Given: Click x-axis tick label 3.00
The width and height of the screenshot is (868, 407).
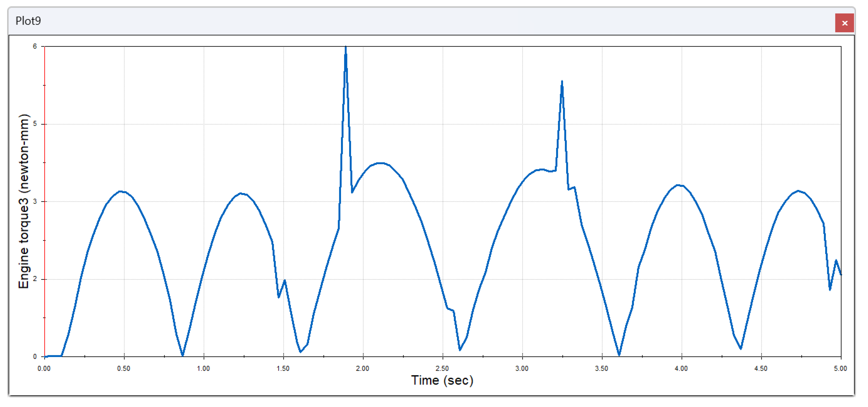Looking at the screenshot, I should click(x=522, y=369).
